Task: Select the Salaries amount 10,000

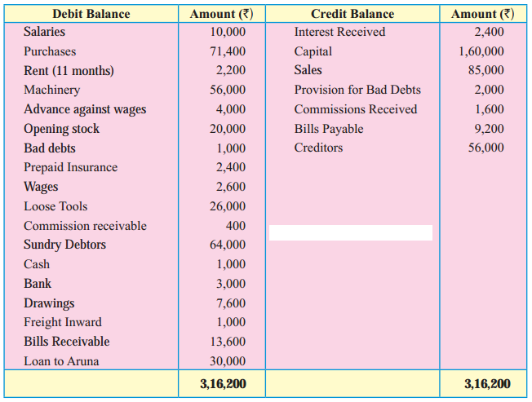Action: point(228,32)
